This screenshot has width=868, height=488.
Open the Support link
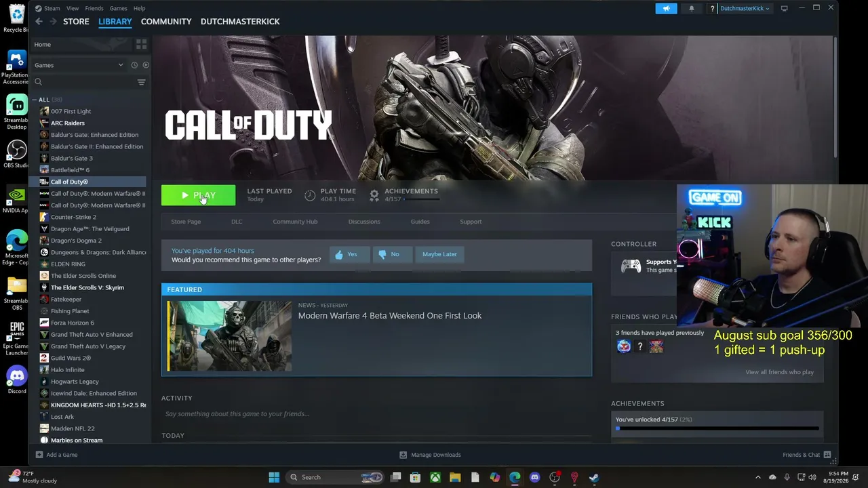[x=471, y=222]
